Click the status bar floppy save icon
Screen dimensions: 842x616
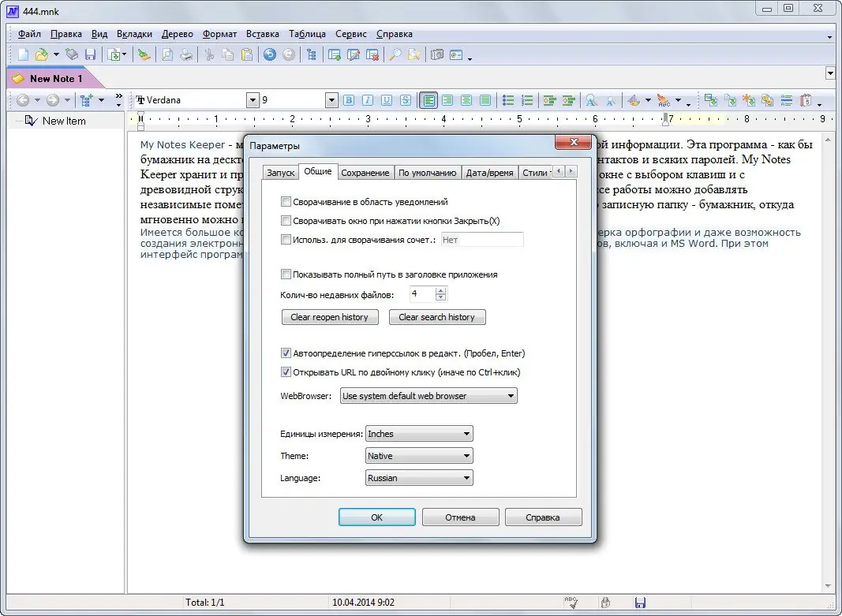[x=640, y=603]
